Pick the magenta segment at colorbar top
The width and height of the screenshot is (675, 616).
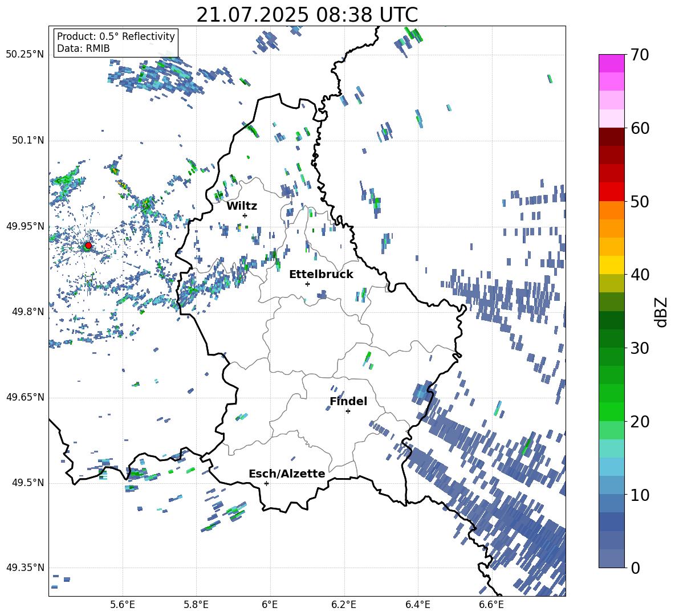(x=612, y=63)
